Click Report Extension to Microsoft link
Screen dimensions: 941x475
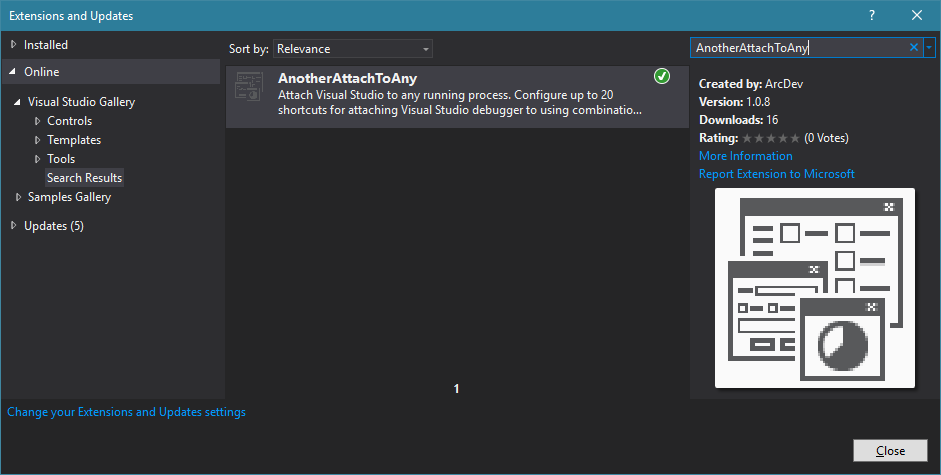[777, 174]
